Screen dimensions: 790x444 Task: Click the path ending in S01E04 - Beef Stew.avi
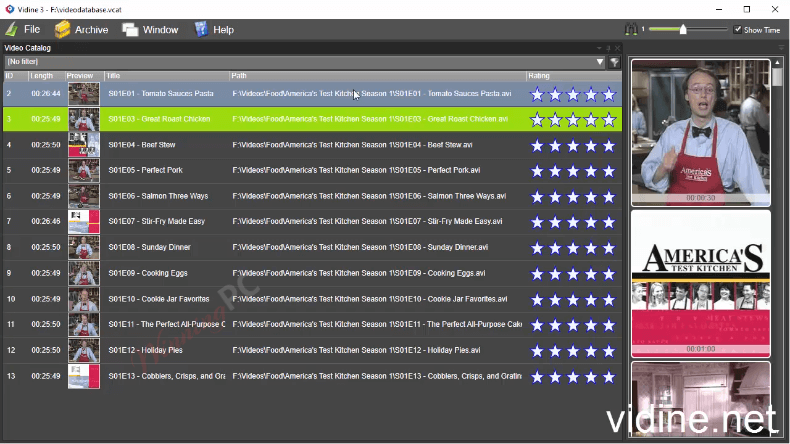tap(352, 145)
